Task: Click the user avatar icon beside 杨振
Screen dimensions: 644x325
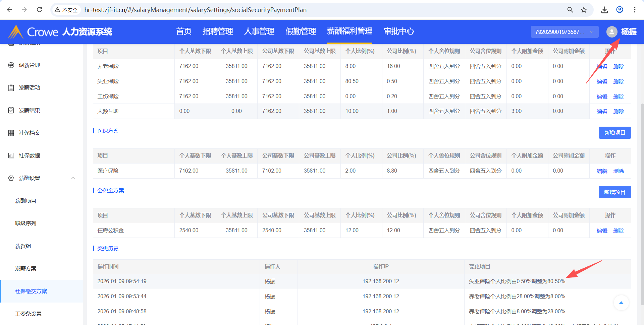Action: (x=611, y=32)
